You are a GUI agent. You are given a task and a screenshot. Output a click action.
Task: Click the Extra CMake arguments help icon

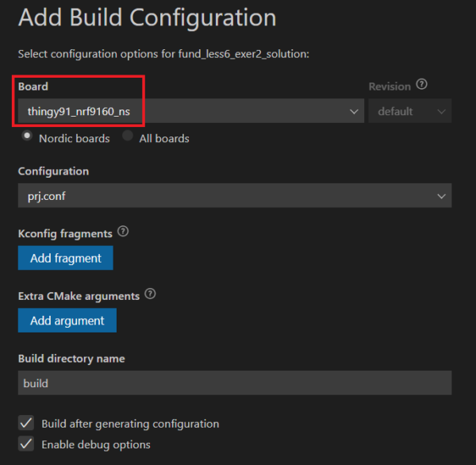pyautogui.click(x=150, y=295)
